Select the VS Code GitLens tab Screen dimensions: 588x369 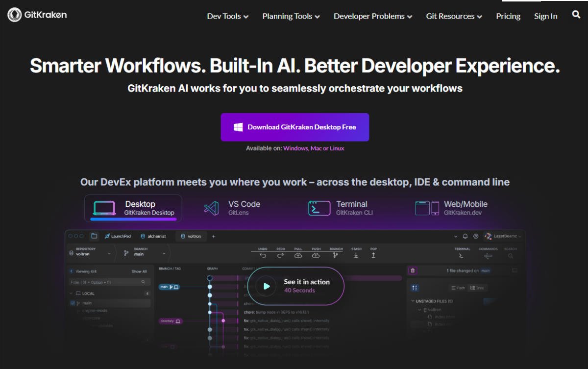click(232, 208)
